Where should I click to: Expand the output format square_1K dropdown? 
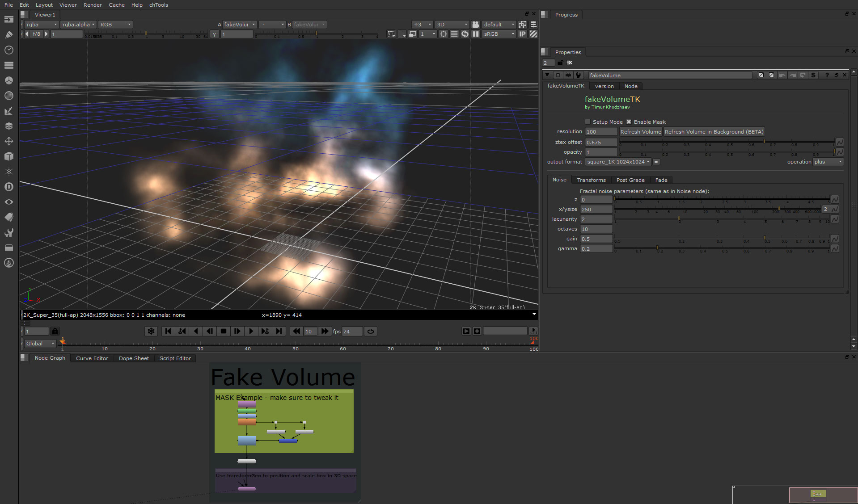[x=618, y=162]
